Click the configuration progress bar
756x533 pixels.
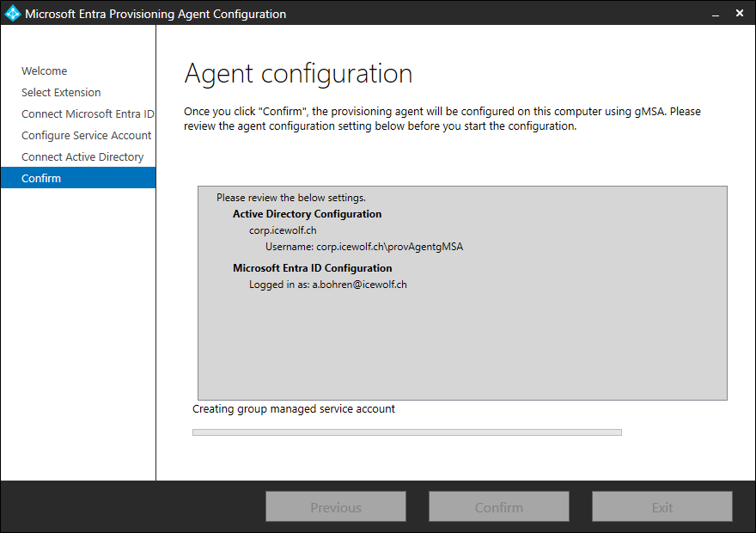click(406, 432)
